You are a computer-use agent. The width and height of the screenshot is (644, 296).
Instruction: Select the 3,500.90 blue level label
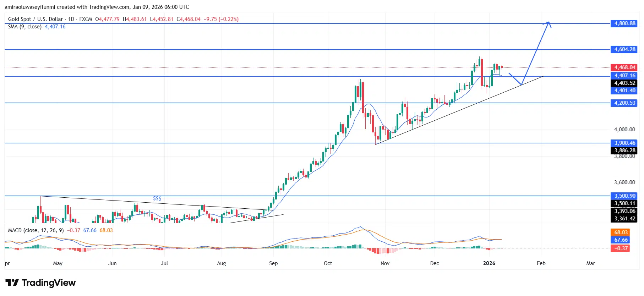(624, 196)
